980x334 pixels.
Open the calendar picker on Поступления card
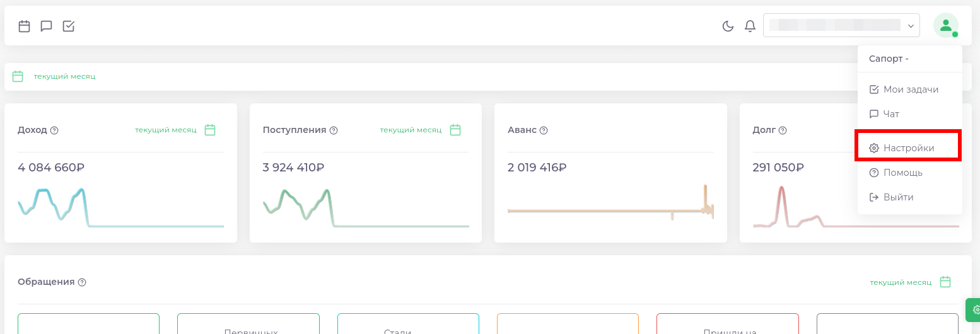pos(455,130)
